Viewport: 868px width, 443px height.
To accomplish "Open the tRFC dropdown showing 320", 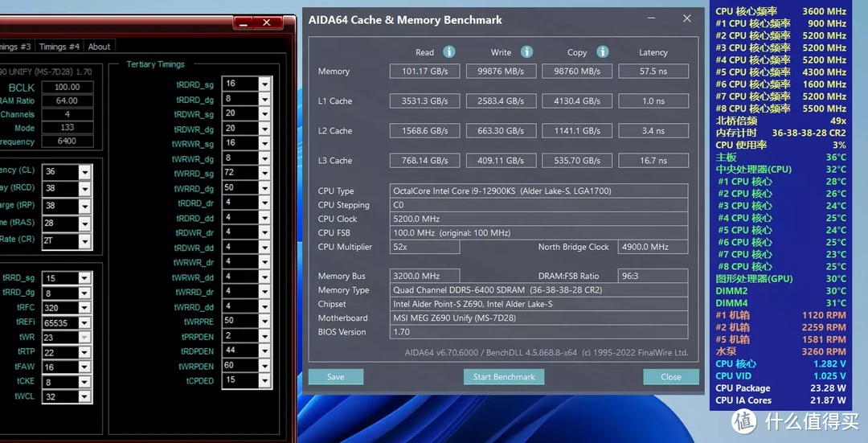I will (84, 308).
